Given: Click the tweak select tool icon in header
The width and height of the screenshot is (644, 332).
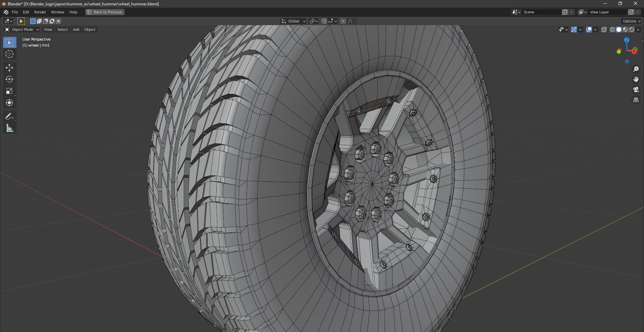Looking at the screenshot, I should [x=21, y=21].
